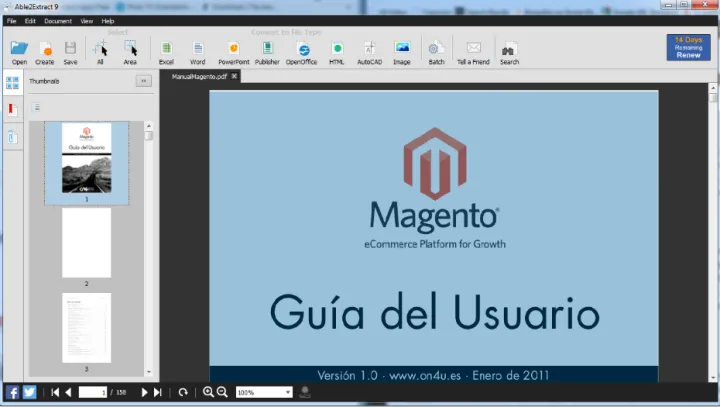Open the Document menu
Image resolution: width=720 pixels, height=407 pixels.
point(57,20)
